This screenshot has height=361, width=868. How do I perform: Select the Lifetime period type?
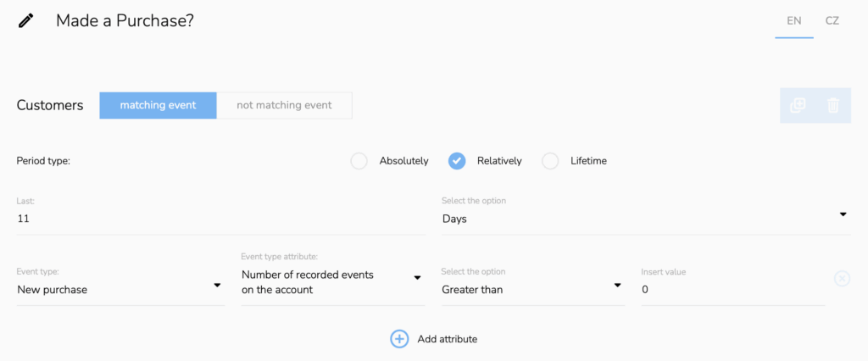coord(550,161)
